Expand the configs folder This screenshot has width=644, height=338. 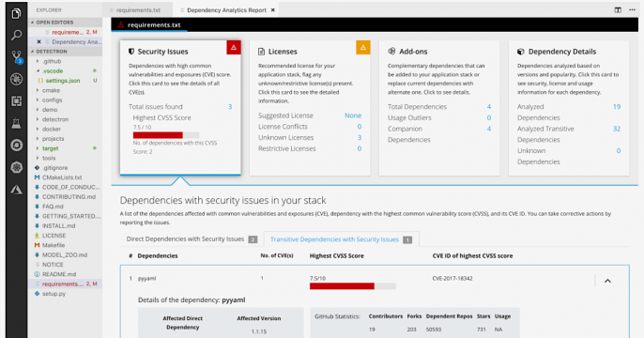coord(38,100)
